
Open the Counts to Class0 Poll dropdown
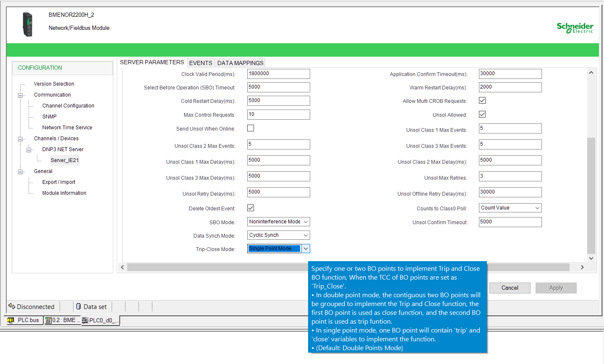pos(510,208)
